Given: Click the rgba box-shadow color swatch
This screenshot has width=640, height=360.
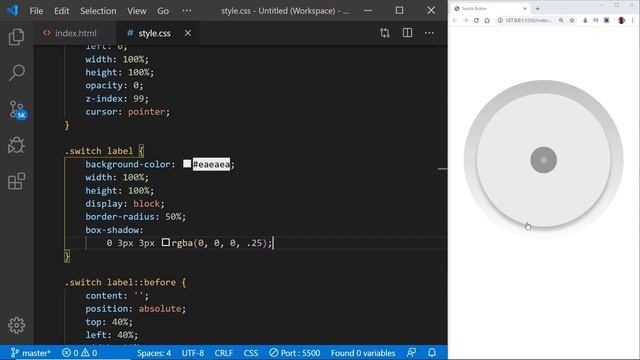Looking at the screenshot, I should click(x=166, y=242).
